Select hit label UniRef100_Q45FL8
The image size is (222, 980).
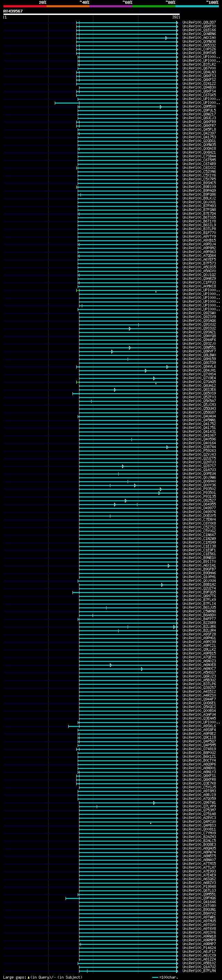coord(199,129)
